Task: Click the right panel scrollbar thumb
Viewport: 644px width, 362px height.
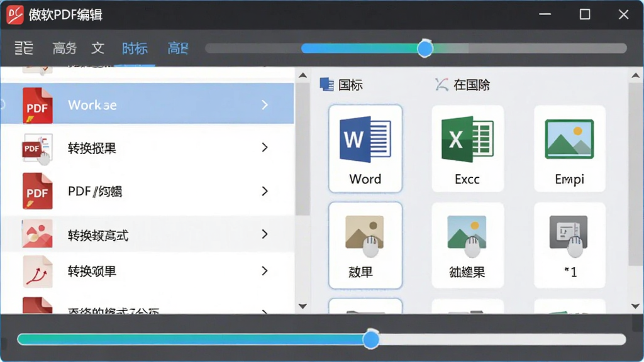Action: [635, 174]
